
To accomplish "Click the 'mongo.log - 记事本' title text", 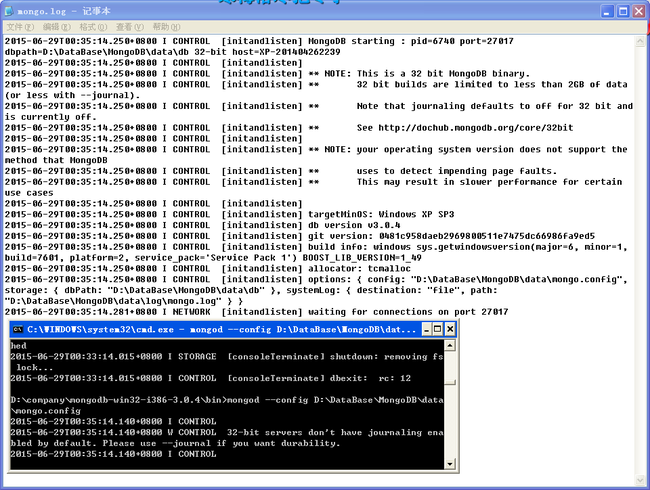I will click(64, 11).
